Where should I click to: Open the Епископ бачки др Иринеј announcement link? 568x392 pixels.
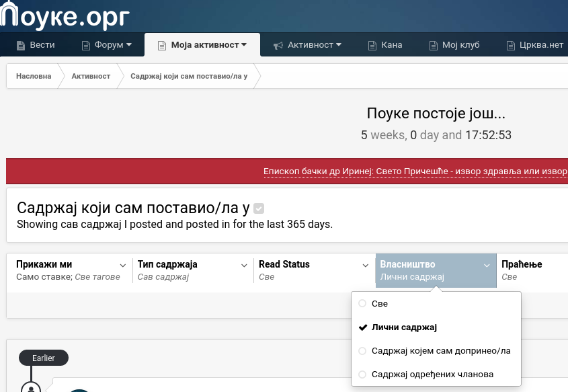415,171
